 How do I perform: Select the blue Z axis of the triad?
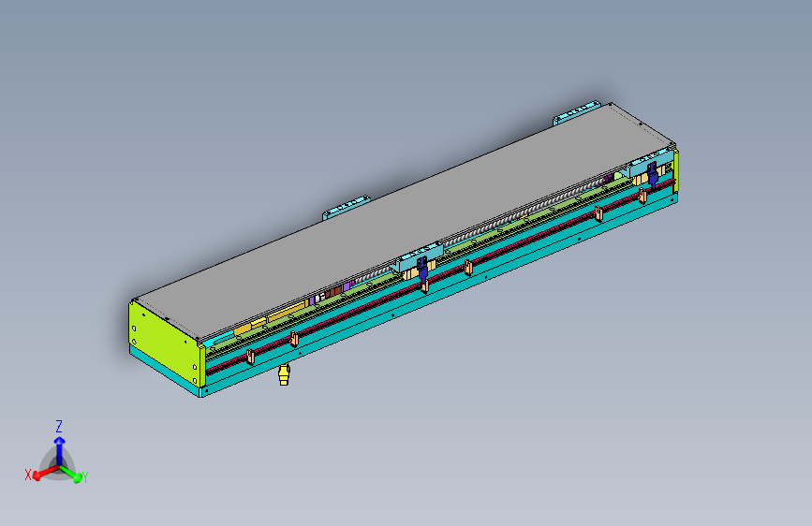click(60, 450)
